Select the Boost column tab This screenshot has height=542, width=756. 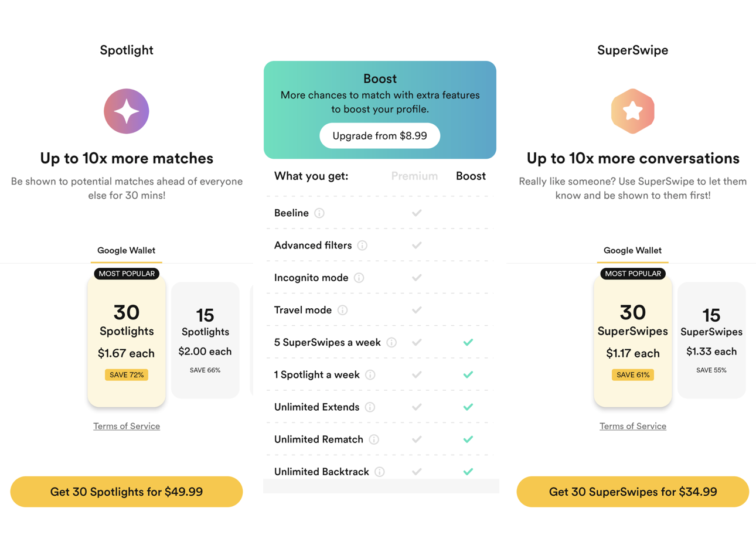(x=471, y=176)
